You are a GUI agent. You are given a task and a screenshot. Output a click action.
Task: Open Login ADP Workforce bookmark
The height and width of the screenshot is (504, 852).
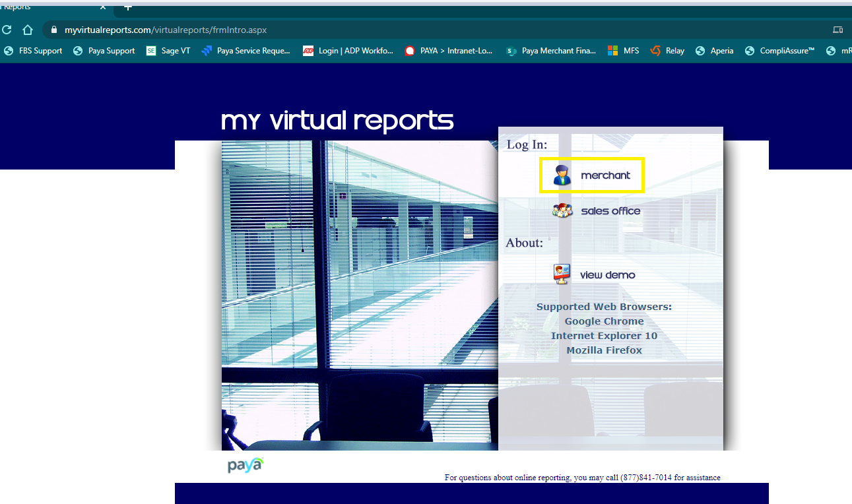(x=348, y=51)
